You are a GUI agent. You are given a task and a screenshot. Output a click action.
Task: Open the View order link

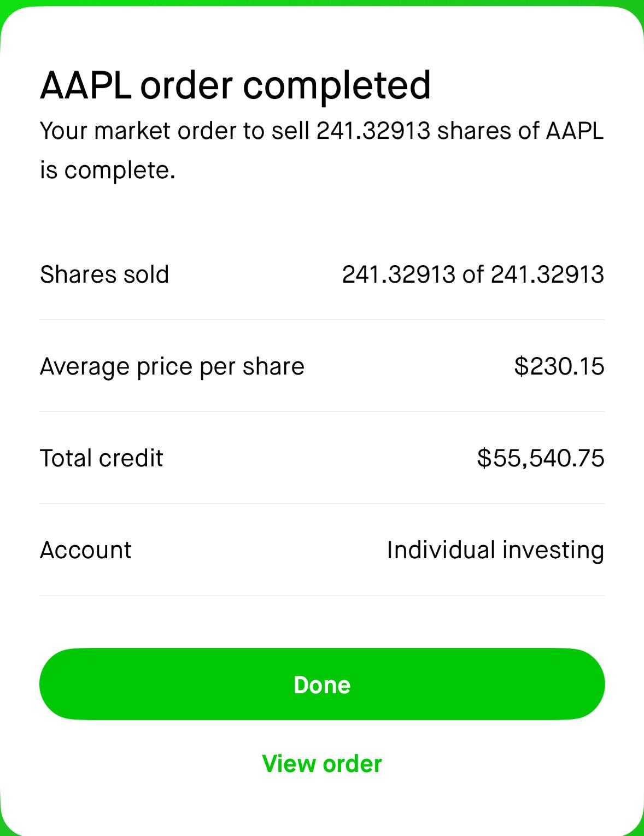click(x=322, y=764)
